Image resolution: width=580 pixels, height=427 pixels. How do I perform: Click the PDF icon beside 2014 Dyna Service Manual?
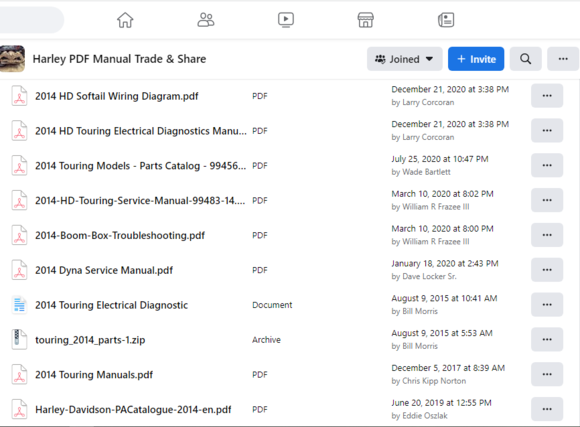coord(19,270)
